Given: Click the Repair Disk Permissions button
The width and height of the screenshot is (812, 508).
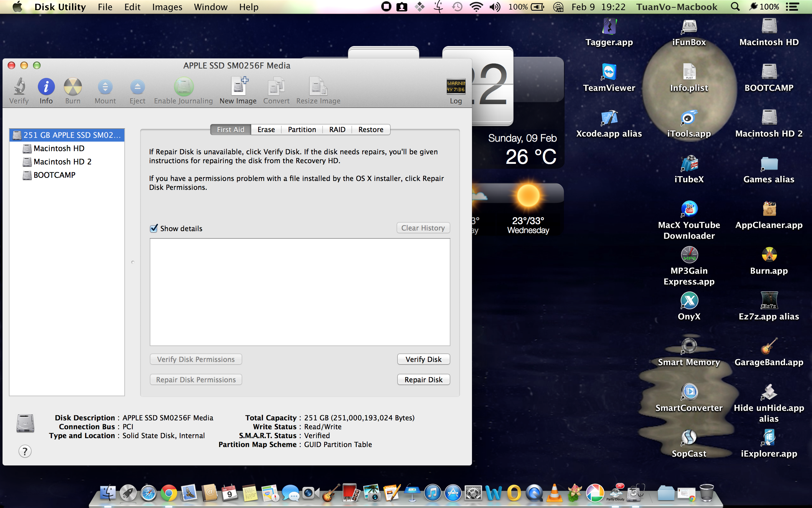Looking at the screenshot, I should (x=196, y=380).
